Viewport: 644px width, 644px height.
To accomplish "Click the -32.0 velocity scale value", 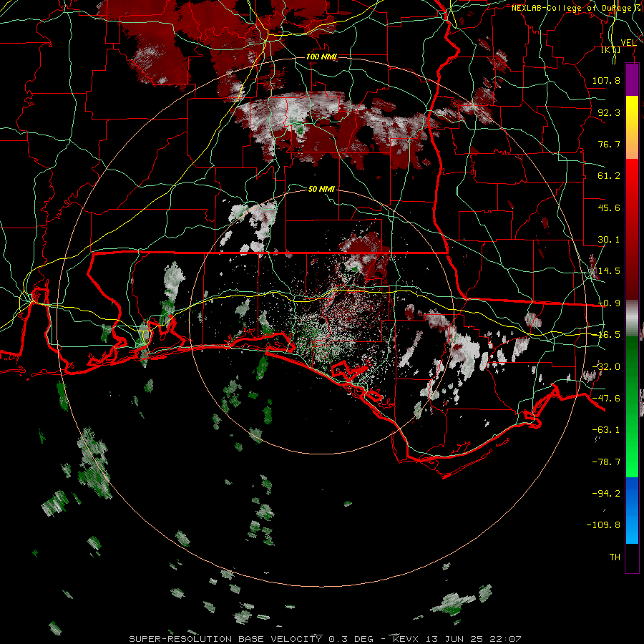I will click(x=606, y=366).
